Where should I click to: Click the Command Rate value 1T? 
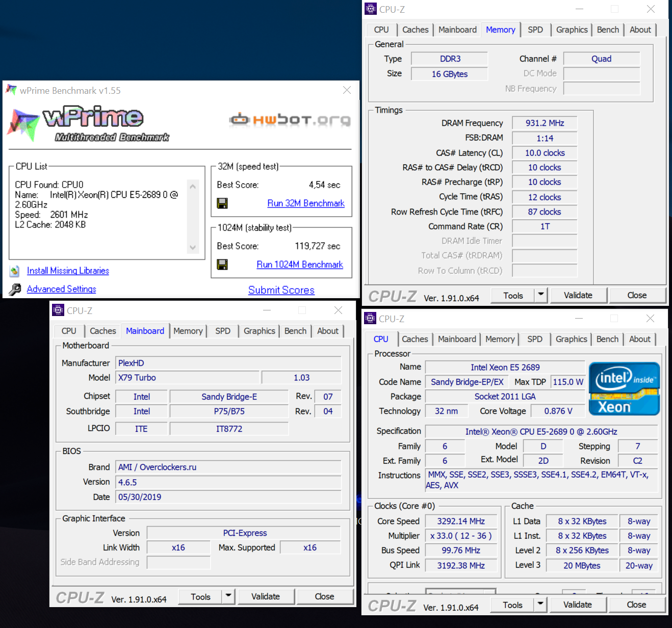coord(545,226)
